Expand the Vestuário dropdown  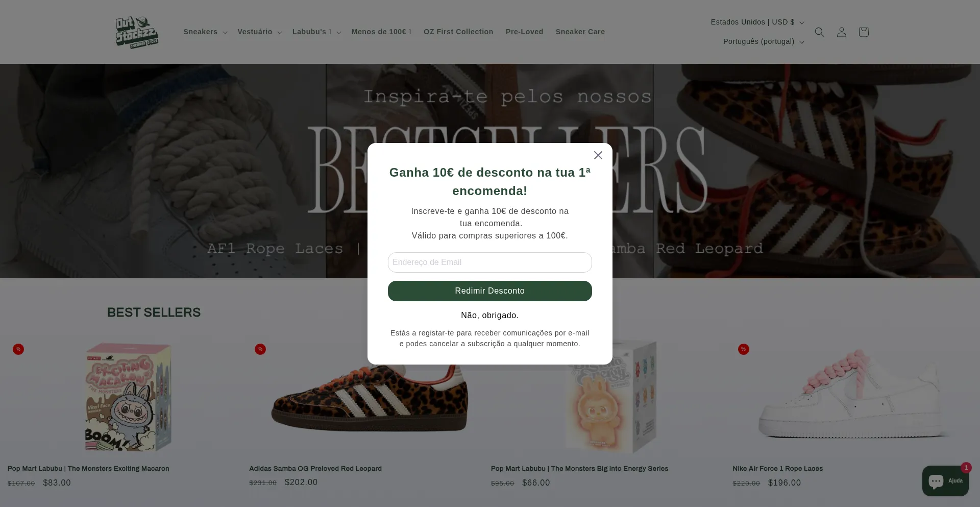point(260,32)
